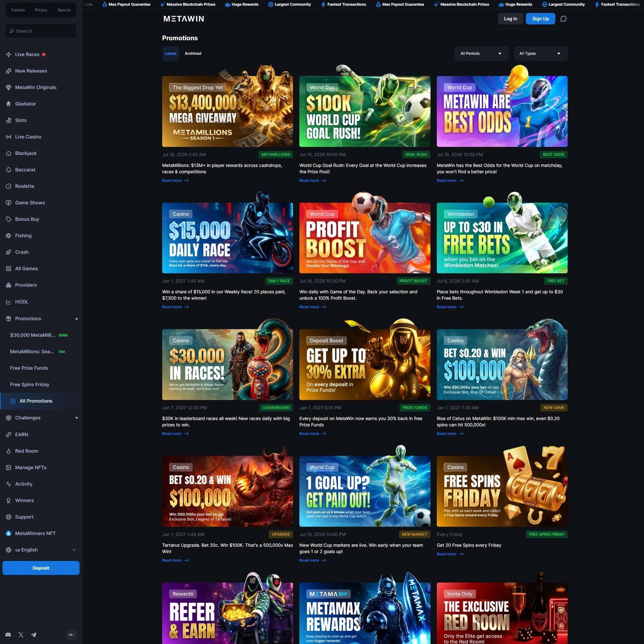Click the MetaWinners NFT badge icon
This screenshot has width=644, height=644.
point(8,534)
